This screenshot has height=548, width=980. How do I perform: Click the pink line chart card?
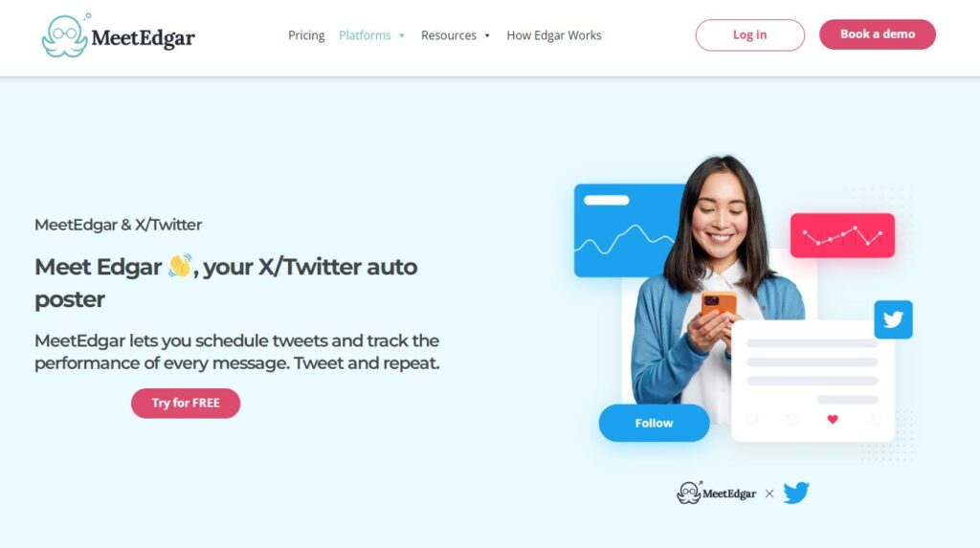(842, 235)
